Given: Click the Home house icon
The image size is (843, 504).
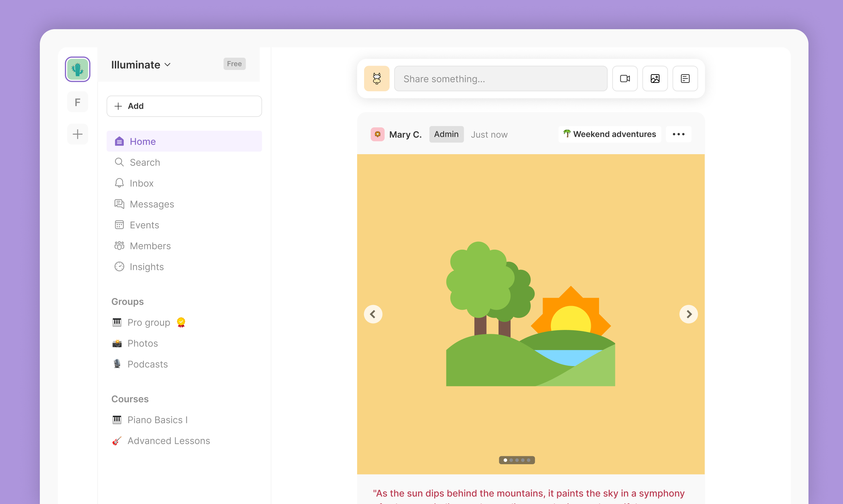Looking at the screenshot, I should [x=119, y=141].
